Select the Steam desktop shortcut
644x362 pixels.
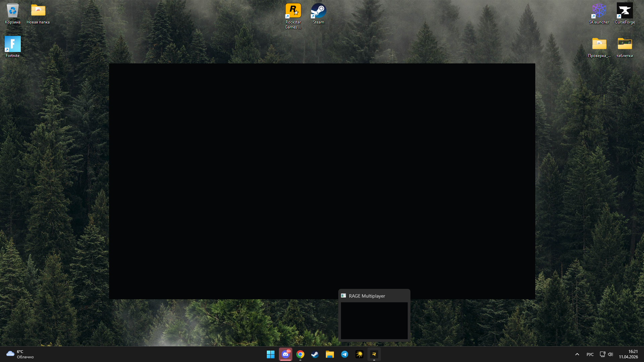[x=318, y=13]
